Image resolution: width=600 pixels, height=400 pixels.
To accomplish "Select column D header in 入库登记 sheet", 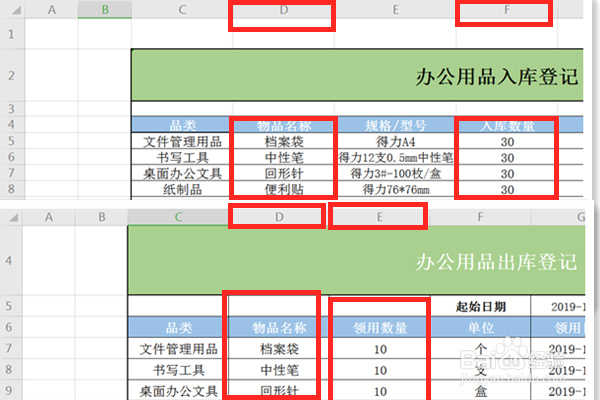I will pos(284,10).
